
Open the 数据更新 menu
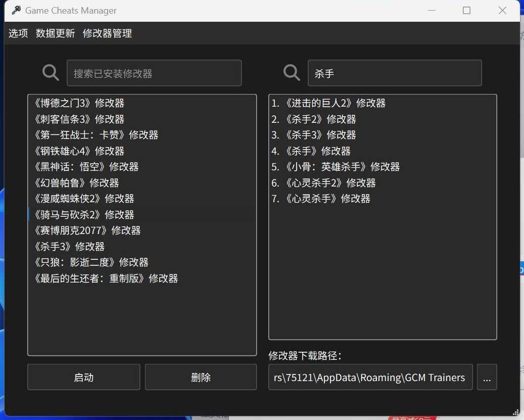56,33
